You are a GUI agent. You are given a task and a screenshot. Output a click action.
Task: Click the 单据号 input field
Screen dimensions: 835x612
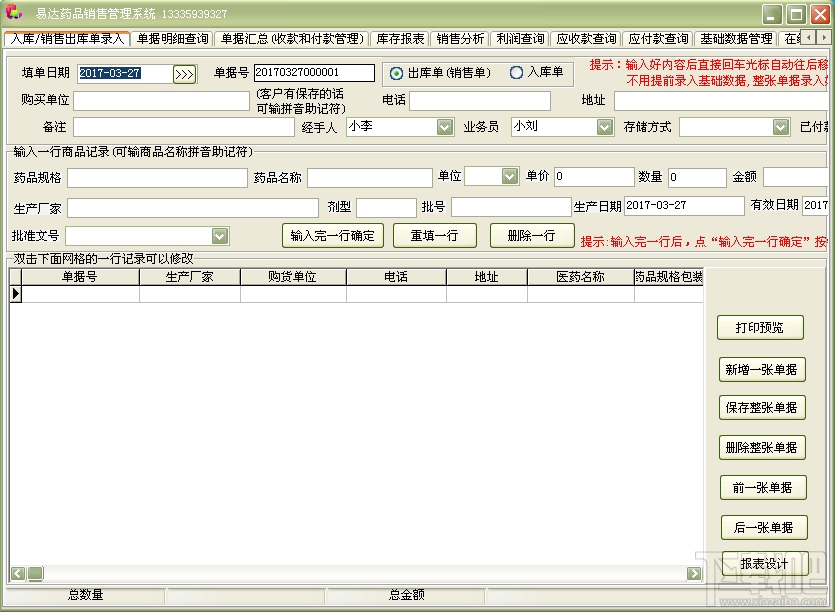[x=314, y=72]
